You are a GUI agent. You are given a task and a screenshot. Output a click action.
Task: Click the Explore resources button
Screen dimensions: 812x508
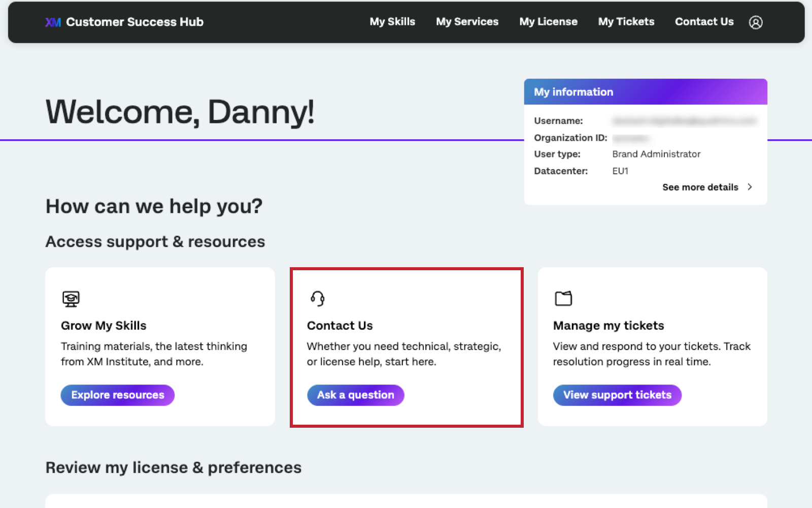tap(118, 395)
